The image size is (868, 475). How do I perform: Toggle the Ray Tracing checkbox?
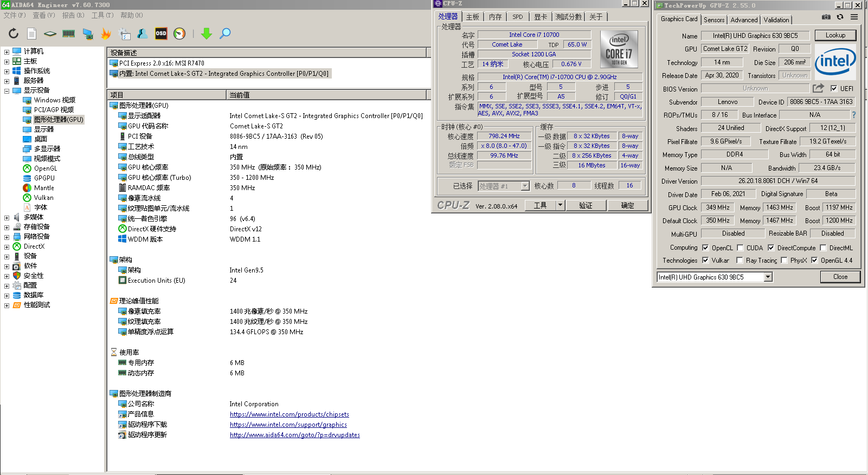pos(740,260)
